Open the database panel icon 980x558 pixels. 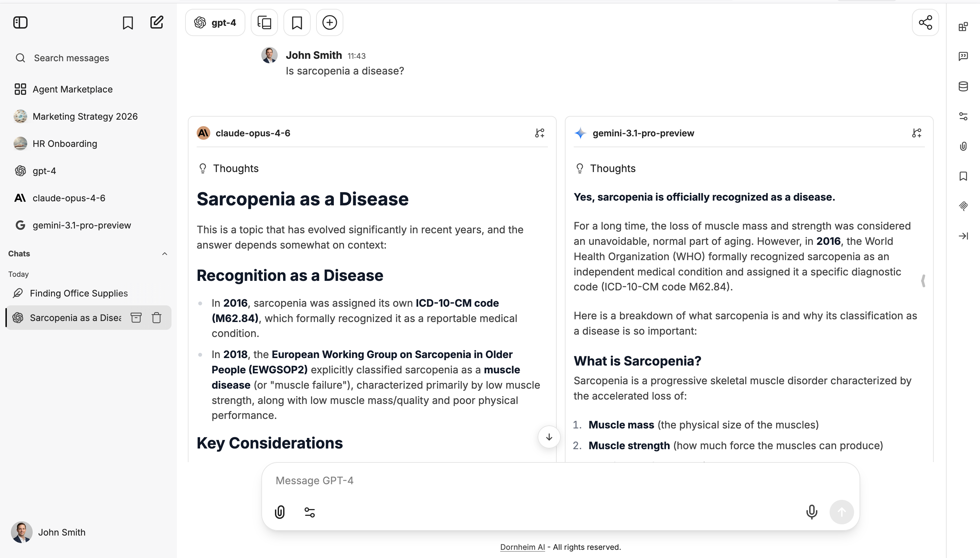963,86
